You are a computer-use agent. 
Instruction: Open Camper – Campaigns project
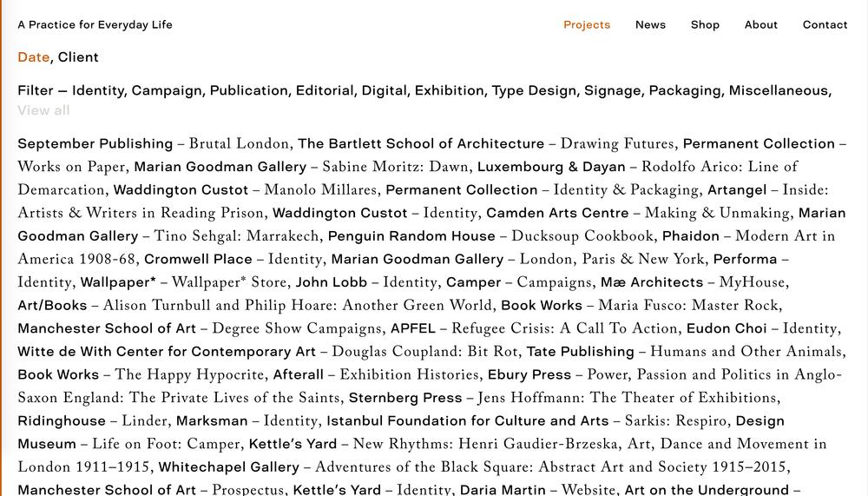click(520, 282)
